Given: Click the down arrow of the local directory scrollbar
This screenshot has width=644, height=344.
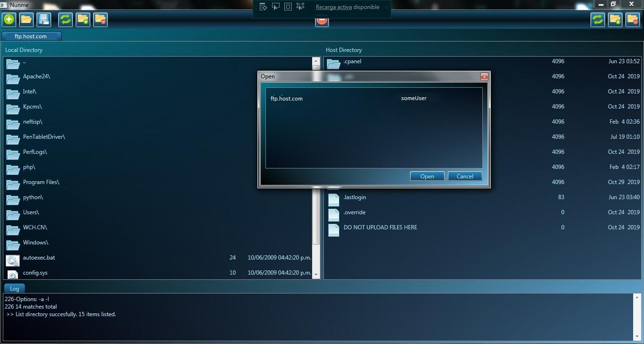Looking at the screenshot, I should click(x=316, y=275).
